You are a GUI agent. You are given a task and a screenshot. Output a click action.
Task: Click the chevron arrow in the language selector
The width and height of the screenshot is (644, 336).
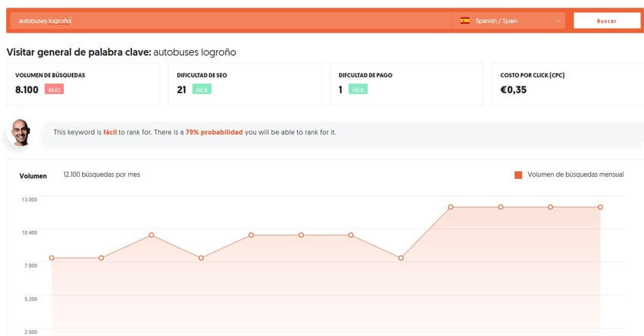pyautogui.click(x=558, y=20)
